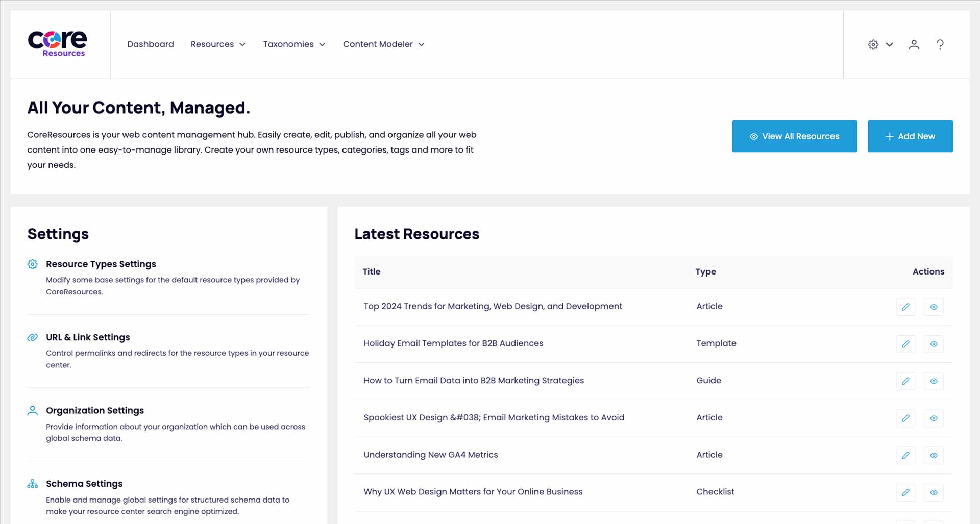The image size is (980, 524).
Task: Click the Resource Types Settings gear icon
Action: 32,264
